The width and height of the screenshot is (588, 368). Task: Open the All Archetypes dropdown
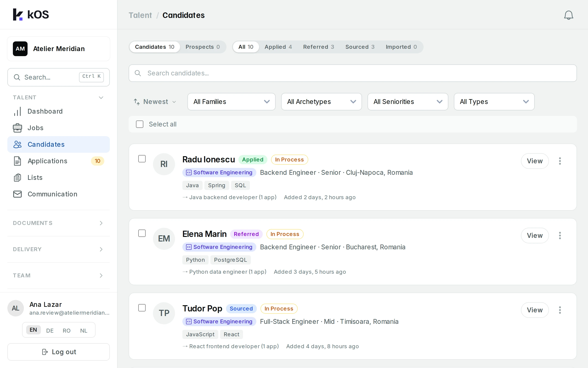click(x=321, y=101)
